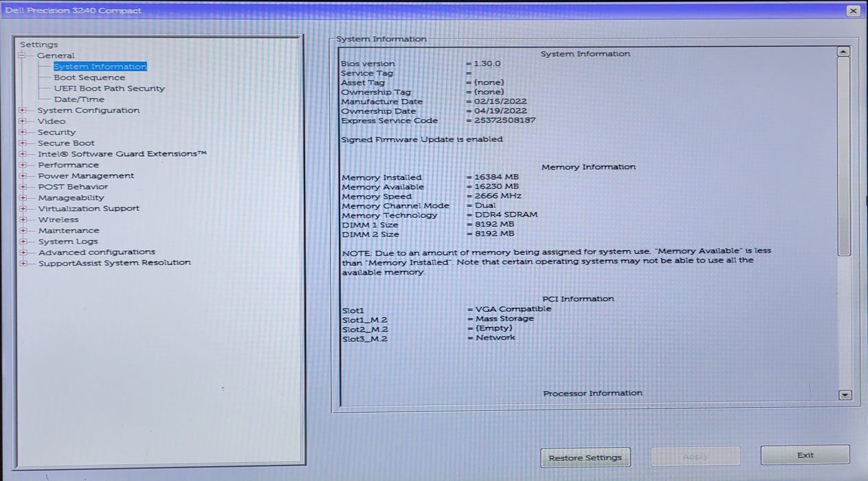Screen dimensions: 868x481
Task: Expand the Virtualization Support node
Action: pyautogui.click(x=23, y=209)
